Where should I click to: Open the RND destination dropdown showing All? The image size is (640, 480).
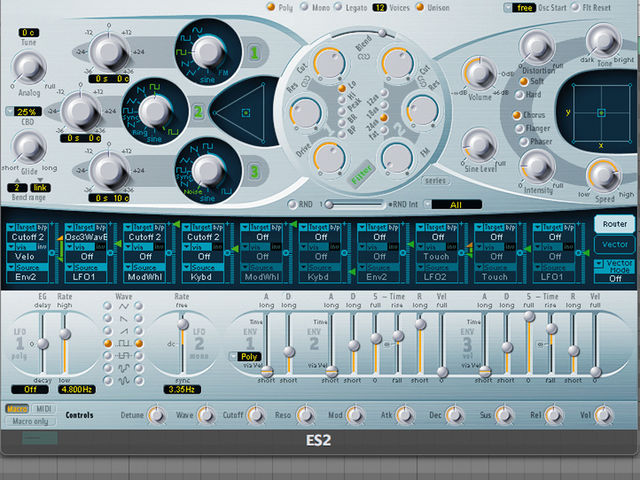tap(453, 204)
